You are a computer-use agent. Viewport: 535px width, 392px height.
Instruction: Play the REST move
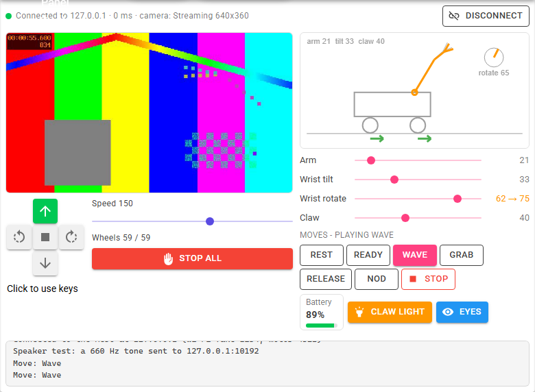click(x=322, y=255)
